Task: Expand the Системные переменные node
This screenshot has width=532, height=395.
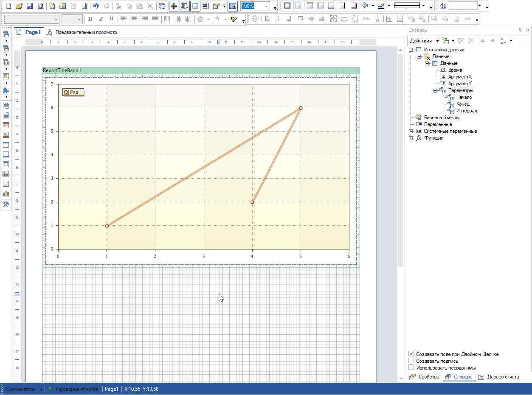Action: [x=411, y=131]
